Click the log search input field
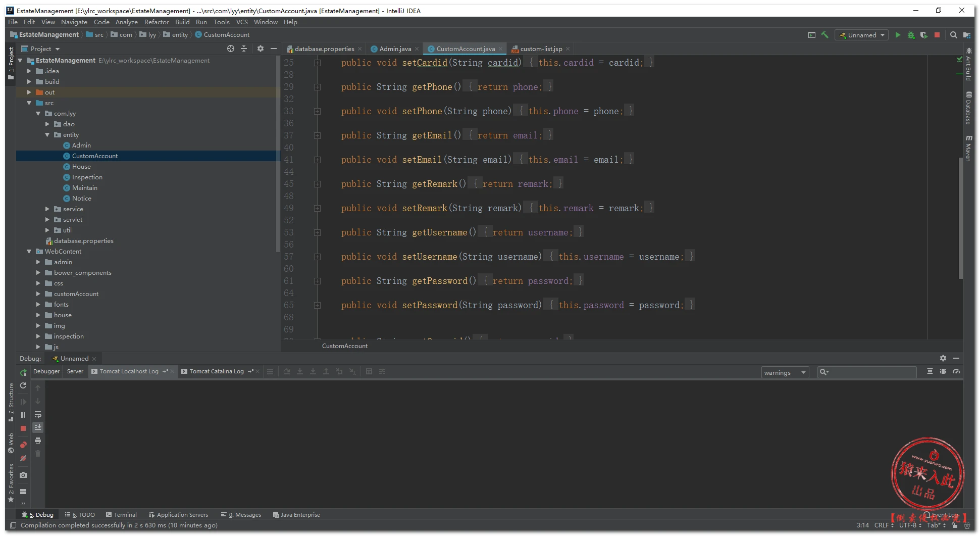Viewport: 980px width, 536px height. [872, 372]
